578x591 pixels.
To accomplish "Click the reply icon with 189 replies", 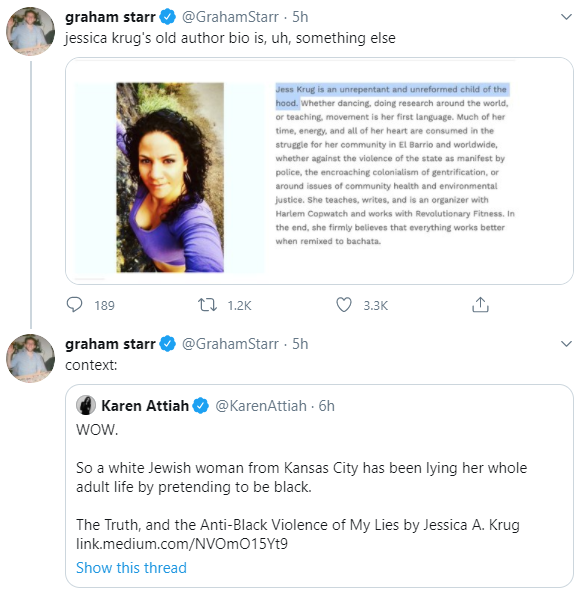I will pos(74,305).
